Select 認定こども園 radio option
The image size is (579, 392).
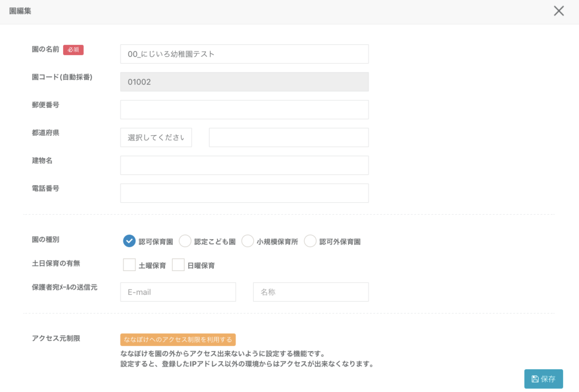pyautogui.click(x=185, y=241)
